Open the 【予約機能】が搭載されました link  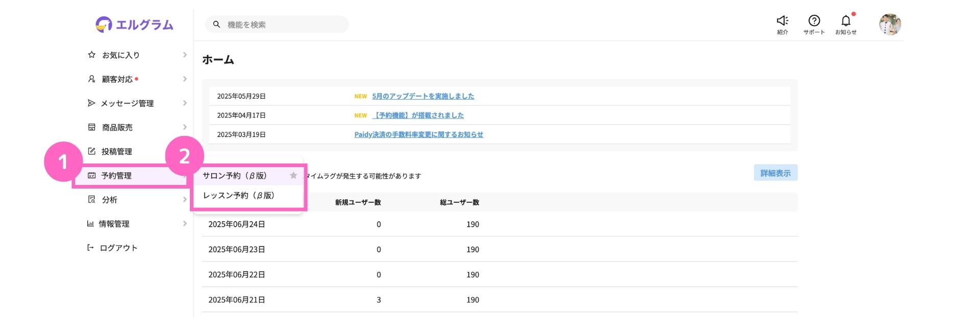click(x=418, y=115)
